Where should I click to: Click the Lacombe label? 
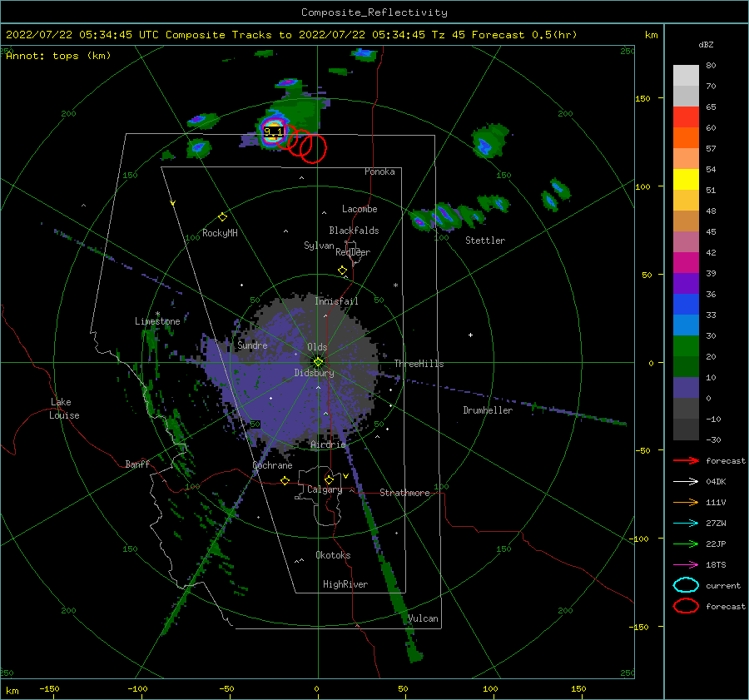click(x=360, y=209)
